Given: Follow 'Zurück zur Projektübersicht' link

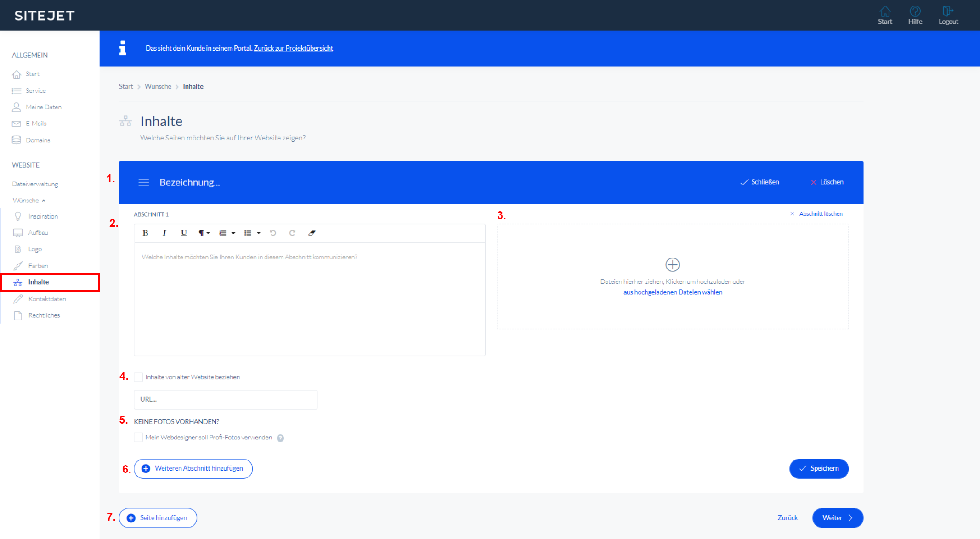Looking at the screenshot, I should (293, 48).
